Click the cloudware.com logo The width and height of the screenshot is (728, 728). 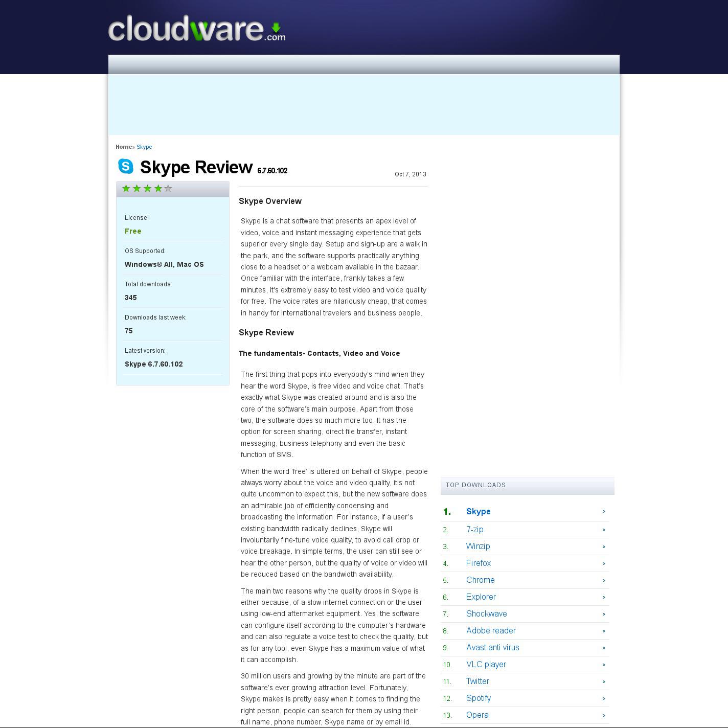[x=196, y=29]
